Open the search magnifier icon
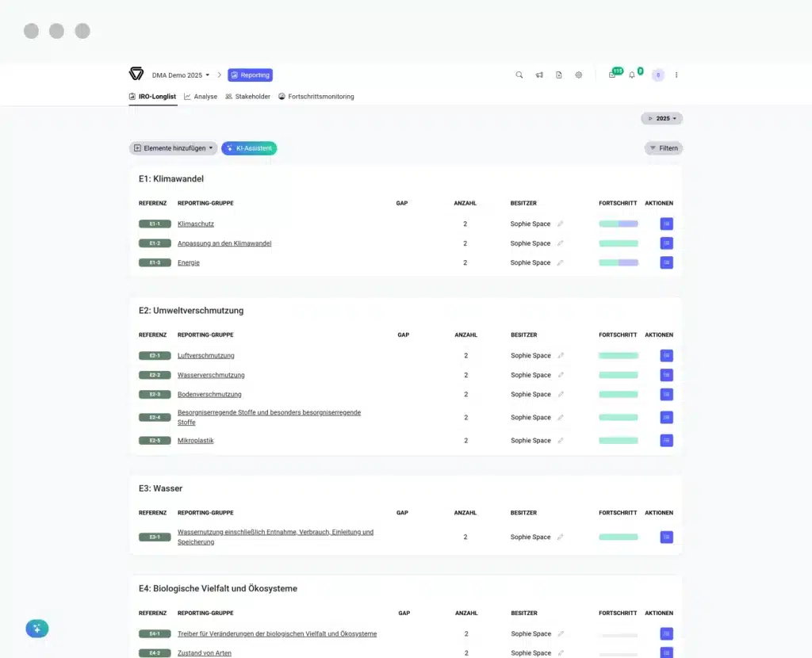The height and width of the screenshot is (658, 812). [x=519, y=75]
